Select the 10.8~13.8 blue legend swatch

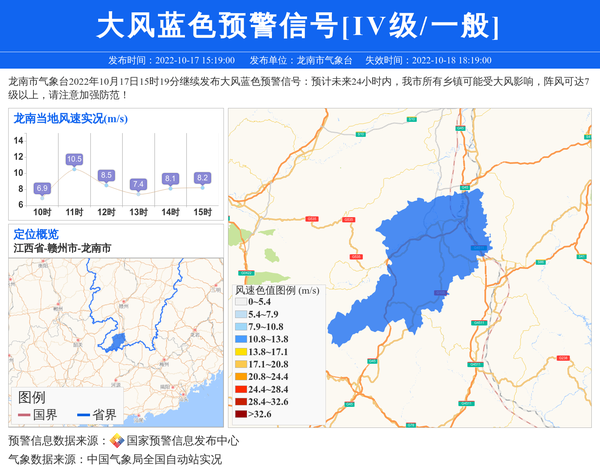pos(240,339)
